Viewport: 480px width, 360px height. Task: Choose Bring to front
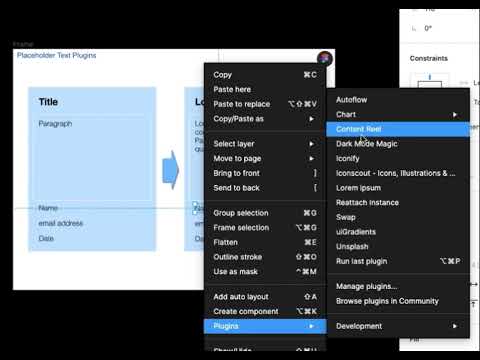[x=265, y=173]
